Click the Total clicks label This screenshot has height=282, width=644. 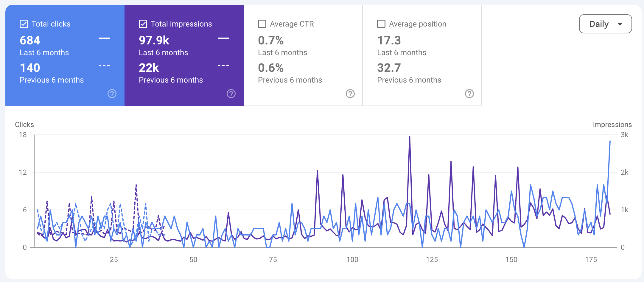51,24
